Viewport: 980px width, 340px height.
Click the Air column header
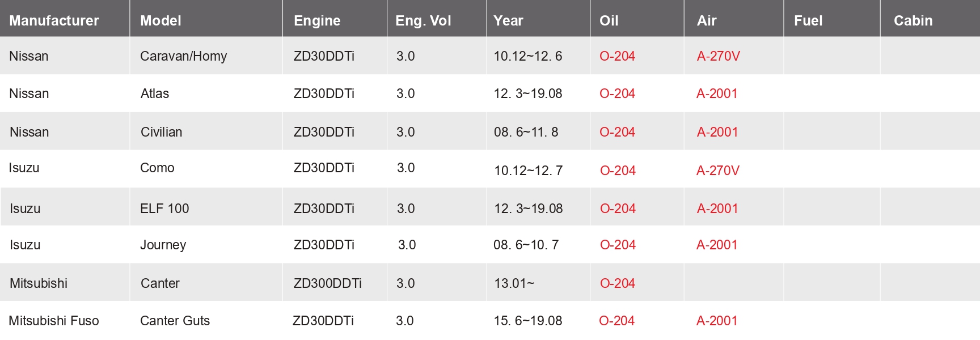pyautogui.click(x=707, y=21)
